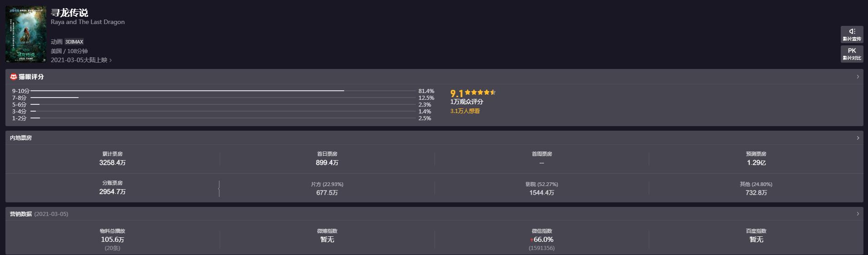Click the 物料总播放 105.6万 figure
The image size is (868, 255).
point(113,240)
